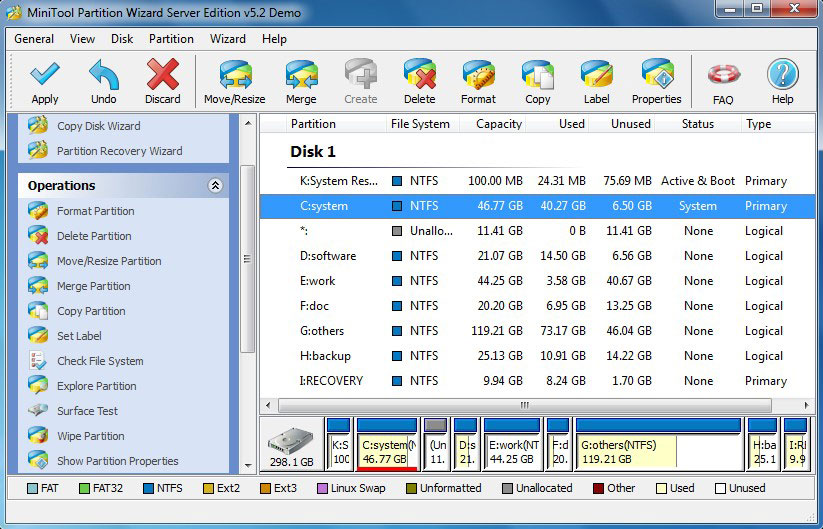
Task: Select C:system block in disk map
Action: click(x=387, y=444)
